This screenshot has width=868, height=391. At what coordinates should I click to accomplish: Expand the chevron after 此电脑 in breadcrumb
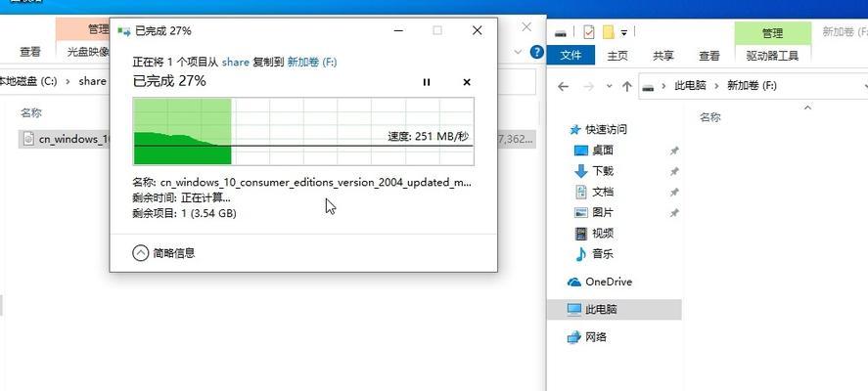(716, 86)
